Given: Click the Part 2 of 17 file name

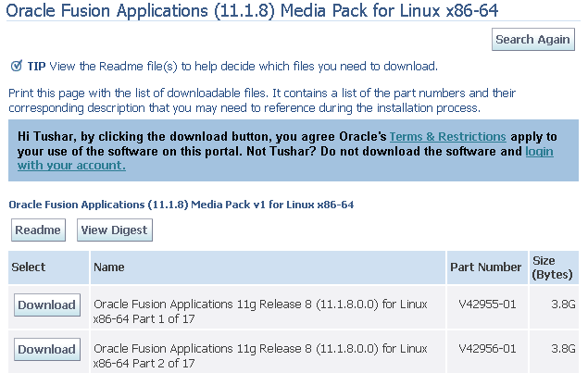Looking at the screenshot, I should (260, 355).
